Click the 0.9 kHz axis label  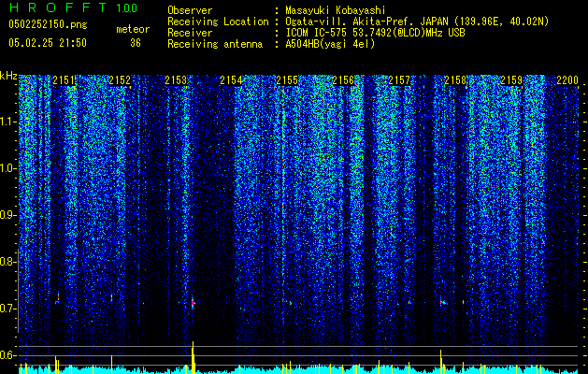coord(7,215)
